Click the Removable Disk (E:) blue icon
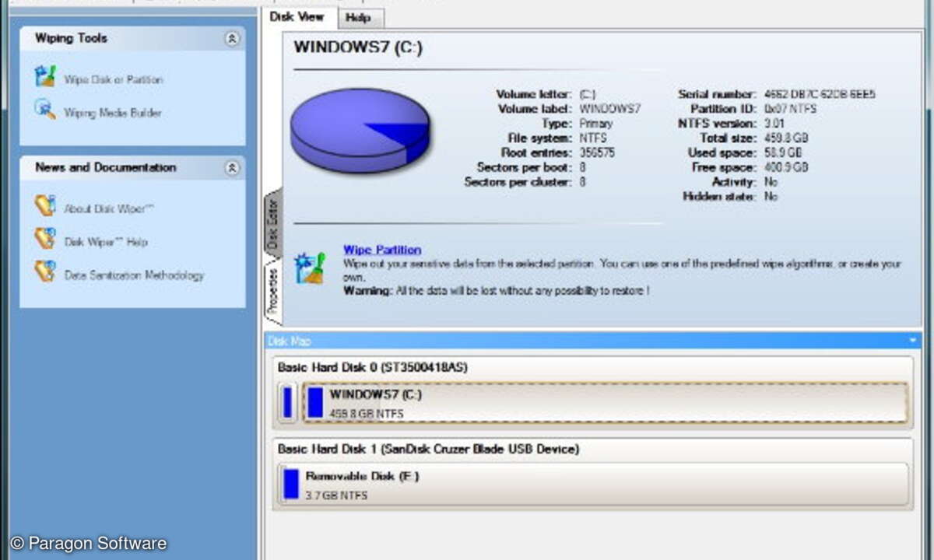934x560 pixels. (x=291, y=484)
